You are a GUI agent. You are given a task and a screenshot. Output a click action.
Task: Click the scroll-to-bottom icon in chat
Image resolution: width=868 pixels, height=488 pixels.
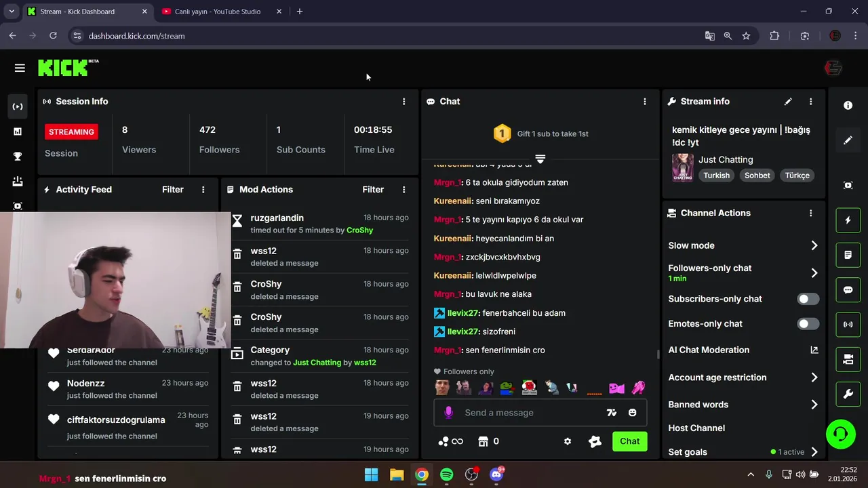coord(540,159)
